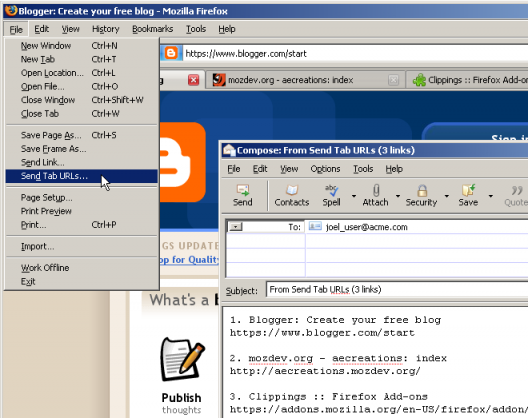This screenshot has width=528, height=418.
Task: Click the Send icon in Compose toolbar
Action: (242, 190)
